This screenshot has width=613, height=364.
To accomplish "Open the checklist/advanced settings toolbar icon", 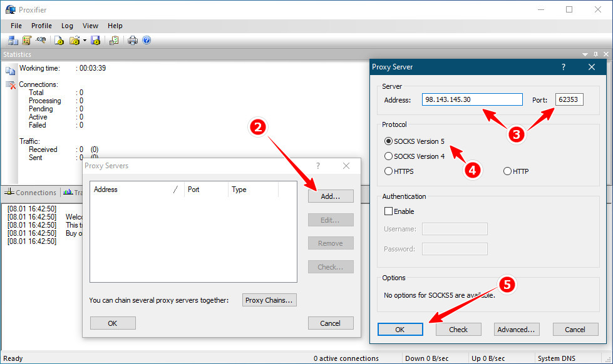I will pos(114,40).
